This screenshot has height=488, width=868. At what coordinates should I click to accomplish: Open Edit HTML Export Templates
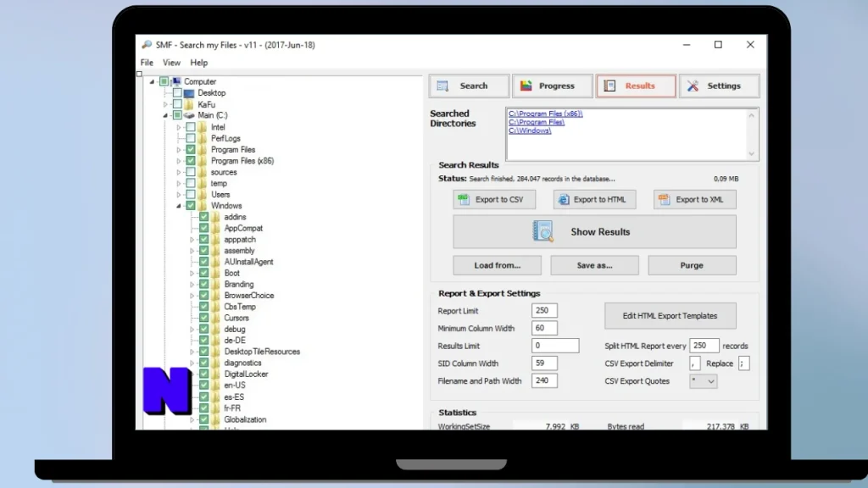pos(670,315)
